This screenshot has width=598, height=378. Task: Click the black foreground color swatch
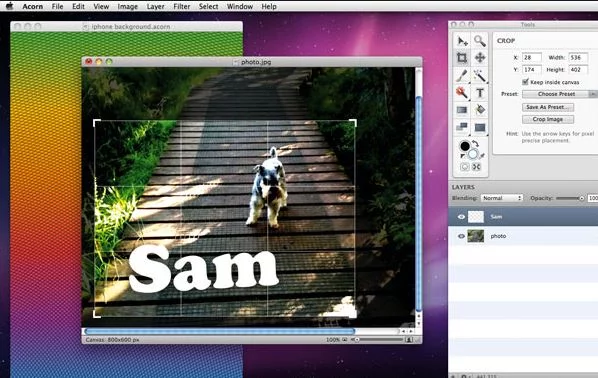[465, 146]
